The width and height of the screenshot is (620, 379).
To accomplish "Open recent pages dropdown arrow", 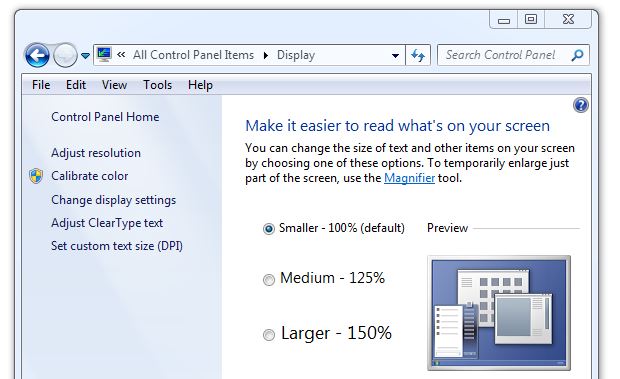I will click(85, 56).
